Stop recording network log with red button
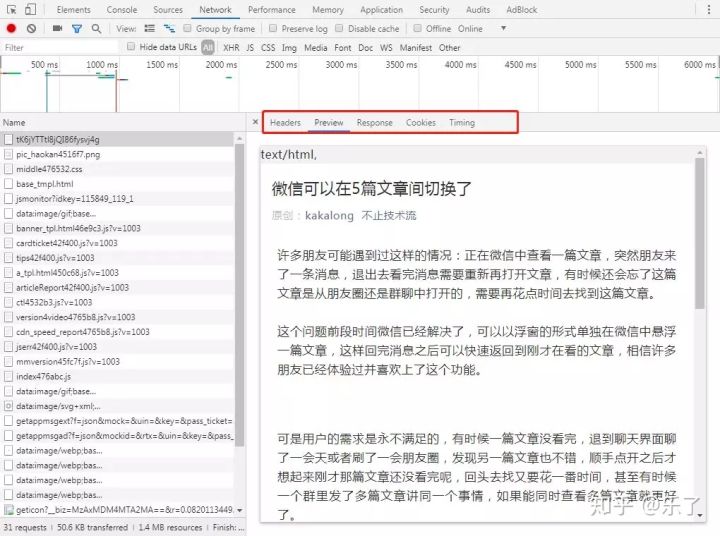This screenshot has height=536, width=720. click(11, 28)
